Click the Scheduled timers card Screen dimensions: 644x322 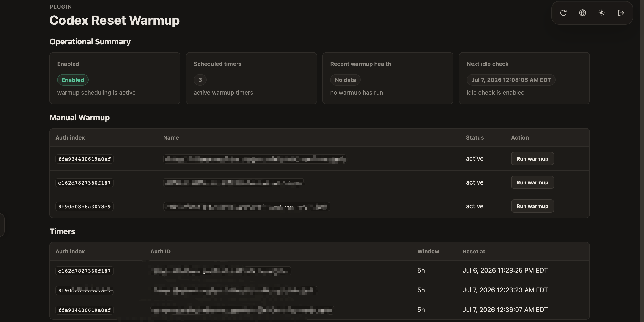click(251, 78)
